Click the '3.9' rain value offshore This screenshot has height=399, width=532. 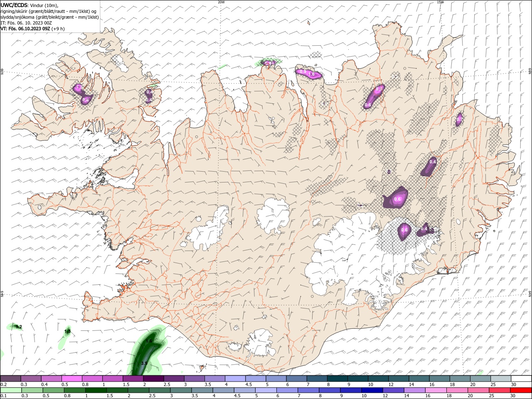(144, 363)
